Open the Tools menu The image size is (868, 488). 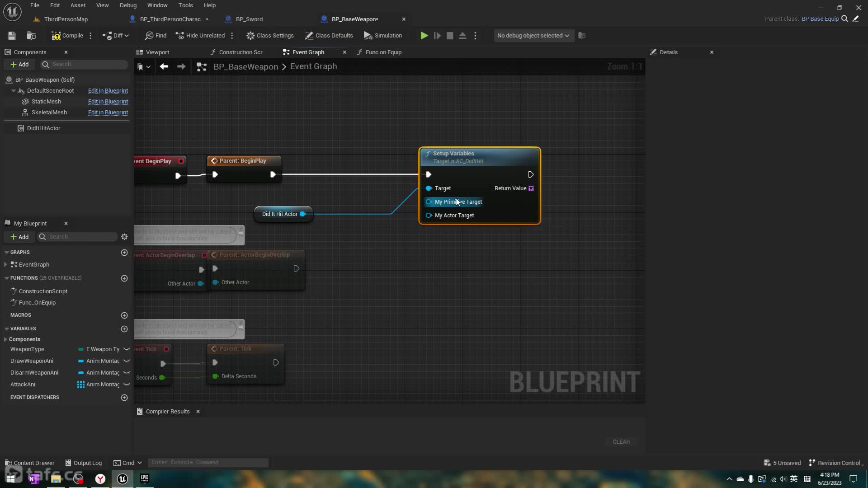click(185, 5)
